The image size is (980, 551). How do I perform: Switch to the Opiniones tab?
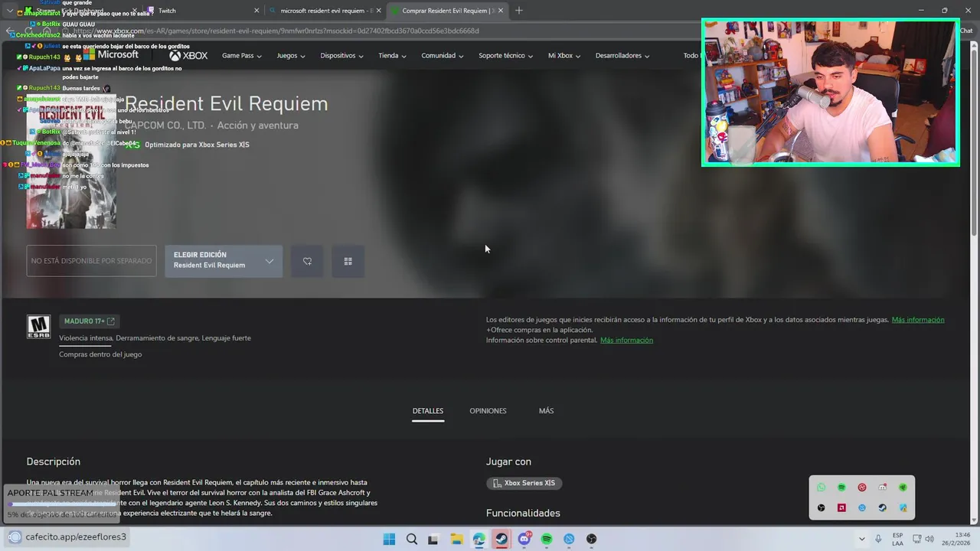pos(488,411)
